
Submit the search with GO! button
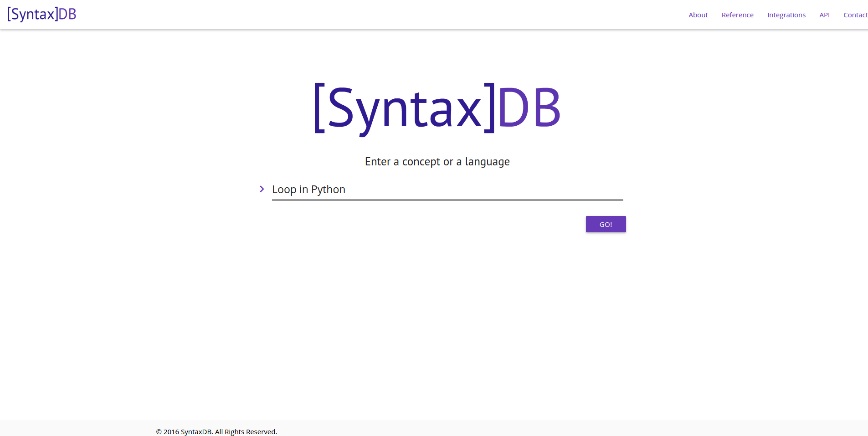(606, 224)
